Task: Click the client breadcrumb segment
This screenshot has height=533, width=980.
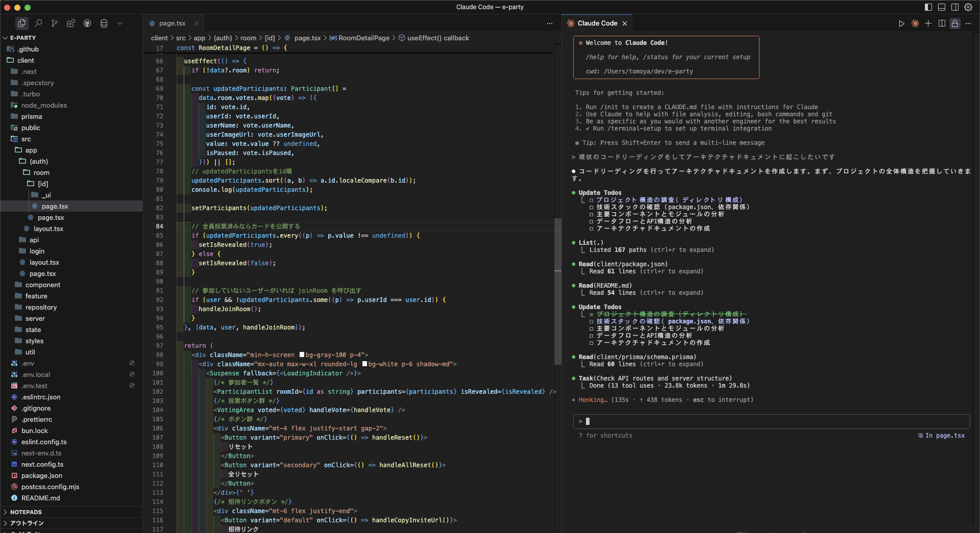Action: [159, 38]
